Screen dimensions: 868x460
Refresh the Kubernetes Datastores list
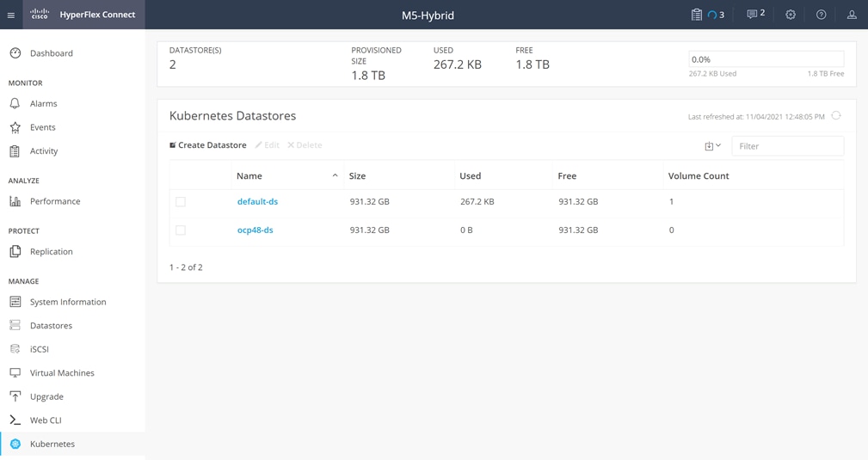pos(836,116)
